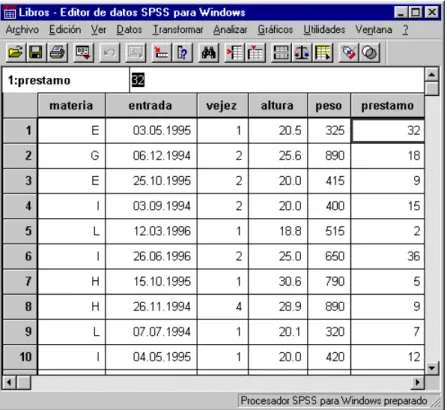Click the use sets circles icon
Screen dimensions: 447x410
(x=369, y=53)
